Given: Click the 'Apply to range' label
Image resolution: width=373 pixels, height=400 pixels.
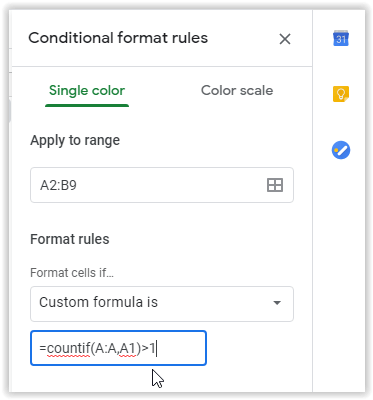Looking at the screenshot, I should tap(75, 141).
